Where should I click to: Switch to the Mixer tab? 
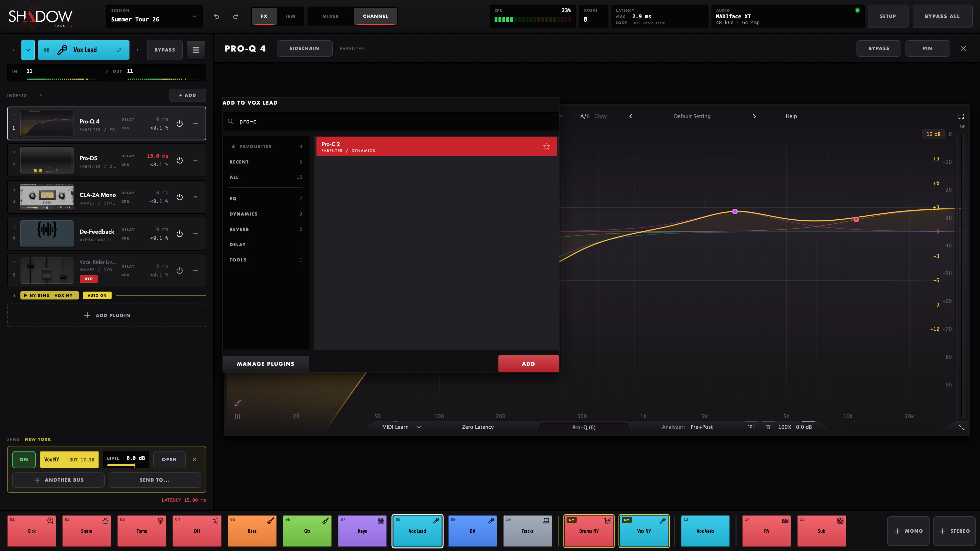[330, 16]
